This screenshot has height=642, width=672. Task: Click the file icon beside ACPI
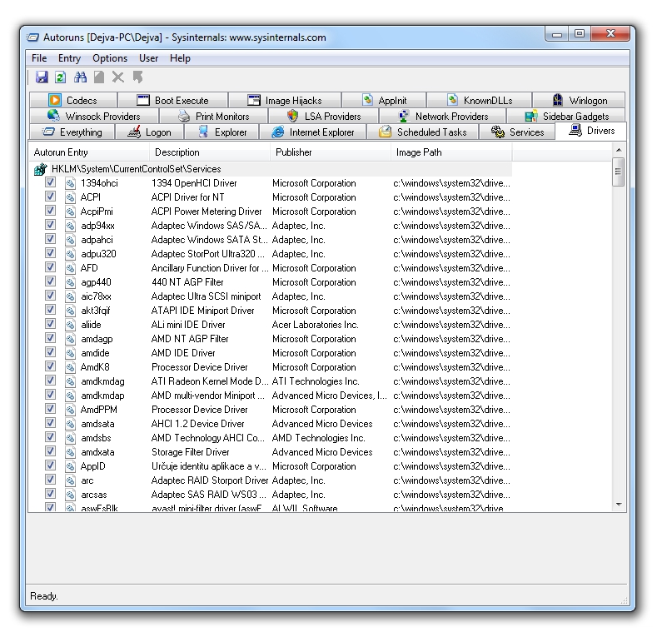[x=70, y=197]
